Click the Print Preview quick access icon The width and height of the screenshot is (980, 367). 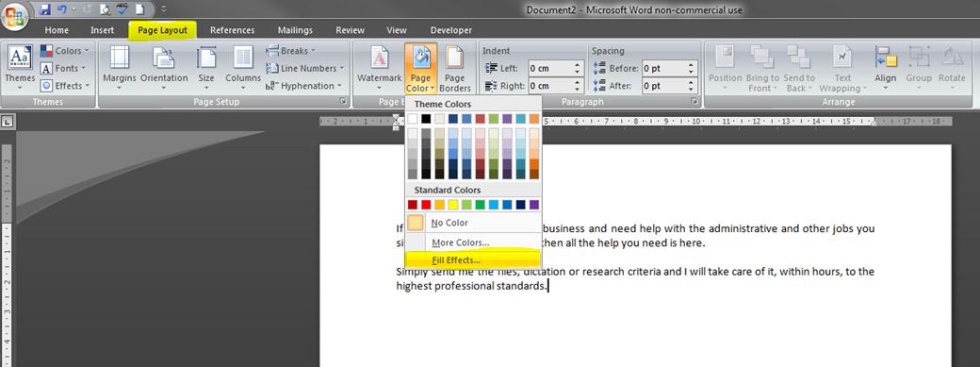106,9
